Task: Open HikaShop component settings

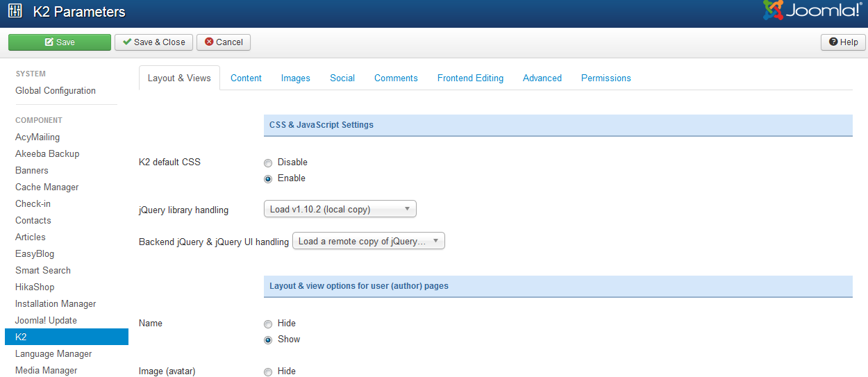Action: pos(35,287)
